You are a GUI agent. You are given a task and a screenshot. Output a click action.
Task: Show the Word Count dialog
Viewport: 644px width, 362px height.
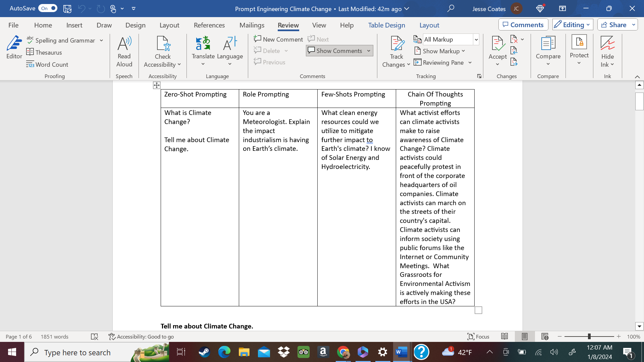pos(47,64)
